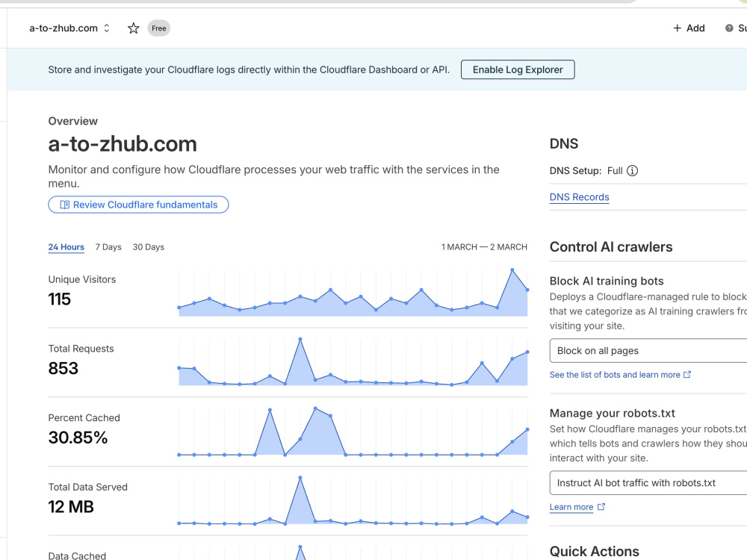Click the 1 MARCH — 2 MARCH date range
Image resolution: width=747 pixels, height=560 pixels.
tap(484, 247)
